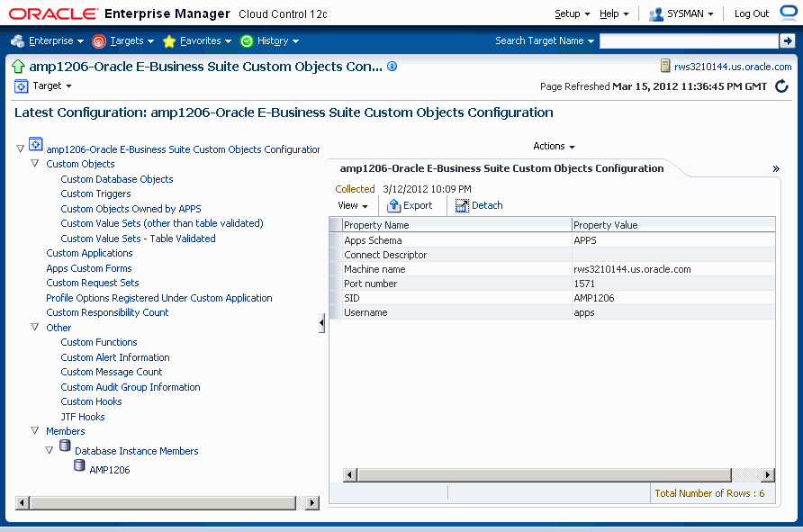Image resolution: width=803 pixels, height=532 pixels.
Task: Open the rws3210144.us.oracle.com host link
Action: 733,67
